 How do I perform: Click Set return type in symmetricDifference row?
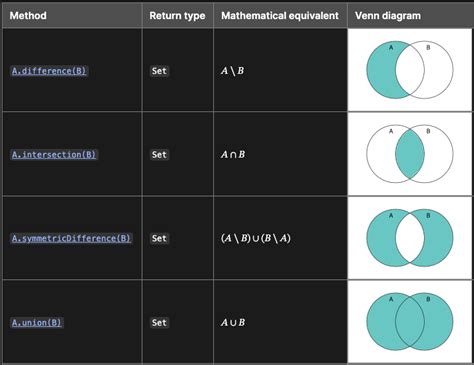pos(159,238)
